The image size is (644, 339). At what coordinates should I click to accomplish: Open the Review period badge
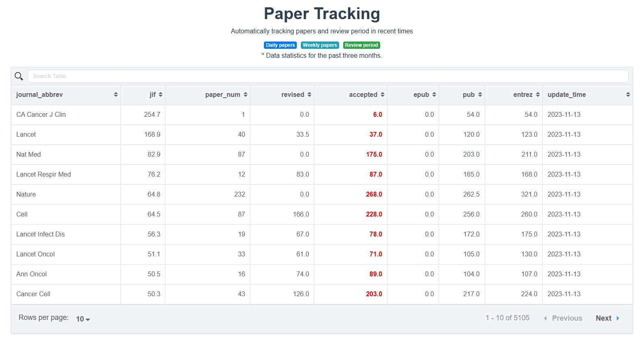point(361,45)
